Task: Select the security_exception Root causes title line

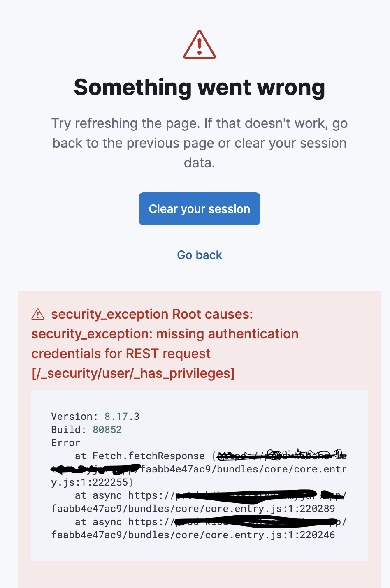Action: pos(152,314)
